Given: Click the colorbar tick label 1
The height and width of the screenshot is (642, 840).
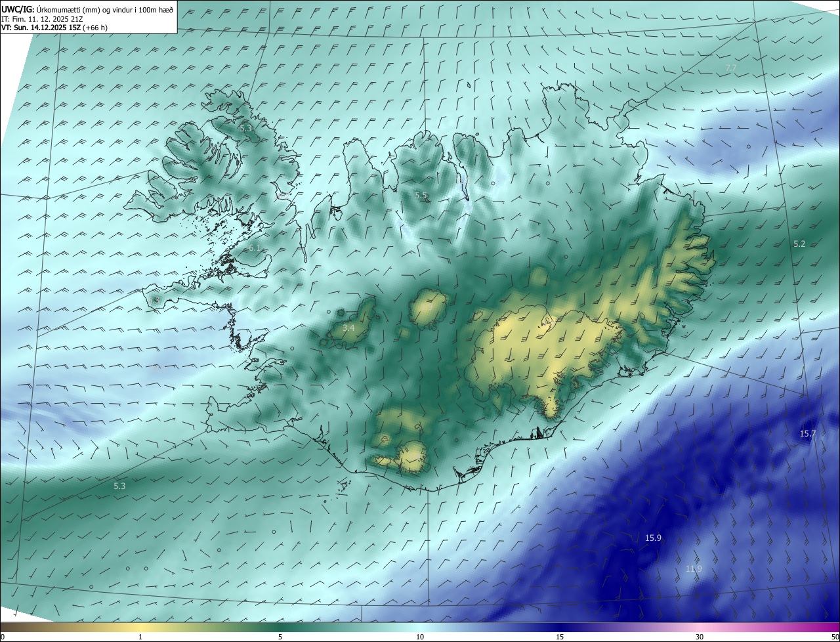Looking at the screenshot, I should click(x=140, y=637).
